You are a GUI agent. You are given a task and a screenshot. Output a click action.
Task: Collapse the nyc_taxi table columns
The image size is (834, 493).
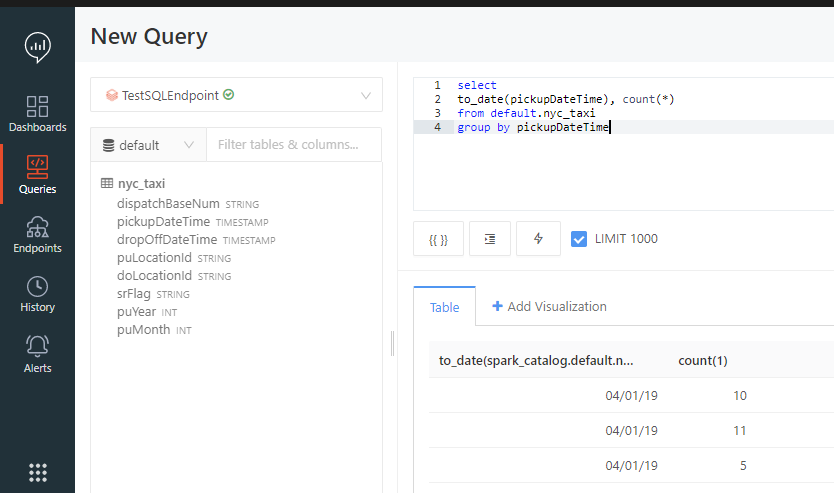pos(140,184)
